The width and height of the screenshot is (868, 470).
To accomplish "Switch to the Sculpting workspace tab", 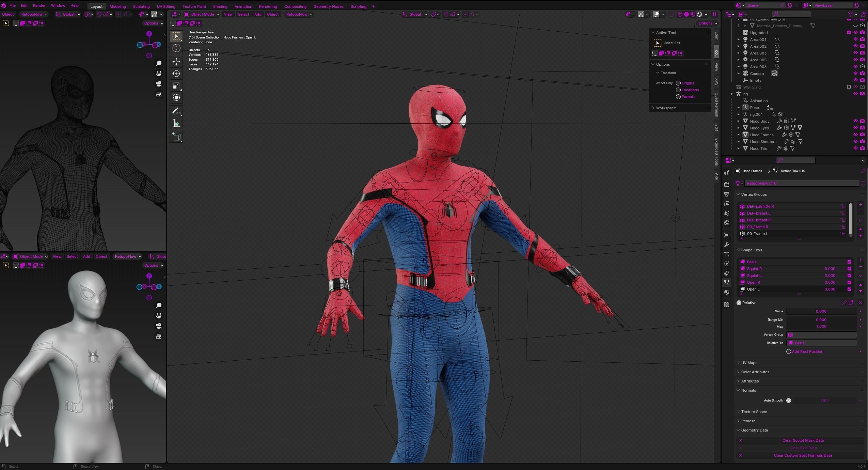I will (x=141, y=6).
